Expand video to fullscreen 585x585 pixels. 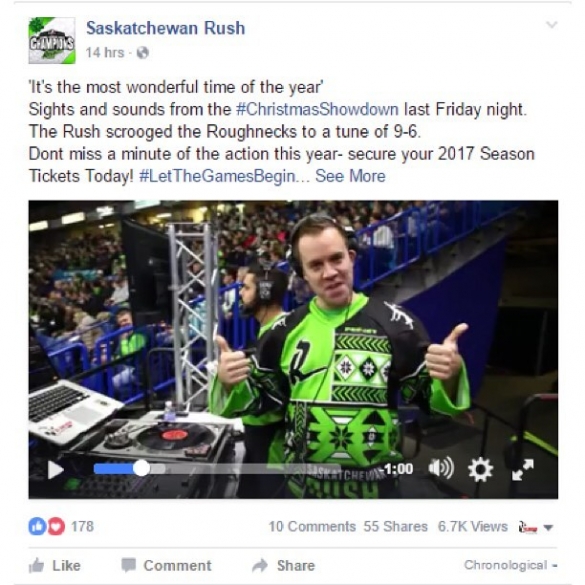coord(523,469)
